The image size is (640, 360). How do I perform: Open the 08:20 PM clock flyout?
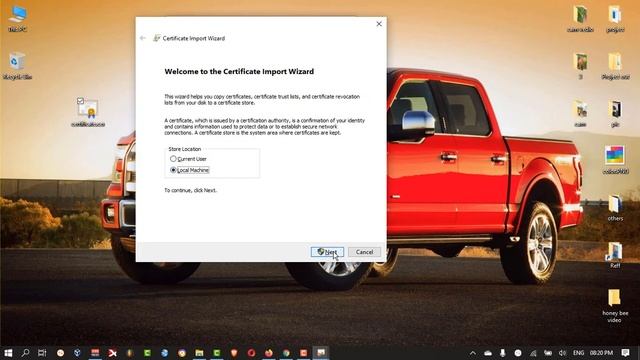(601, 353)
